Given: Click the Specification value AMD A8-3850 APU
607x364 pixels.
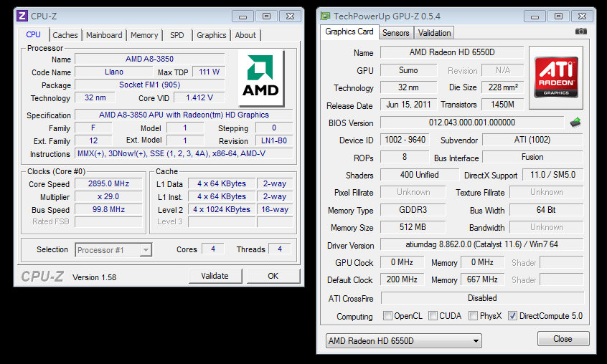Looking at the screenshot, I should coord(184,115).
